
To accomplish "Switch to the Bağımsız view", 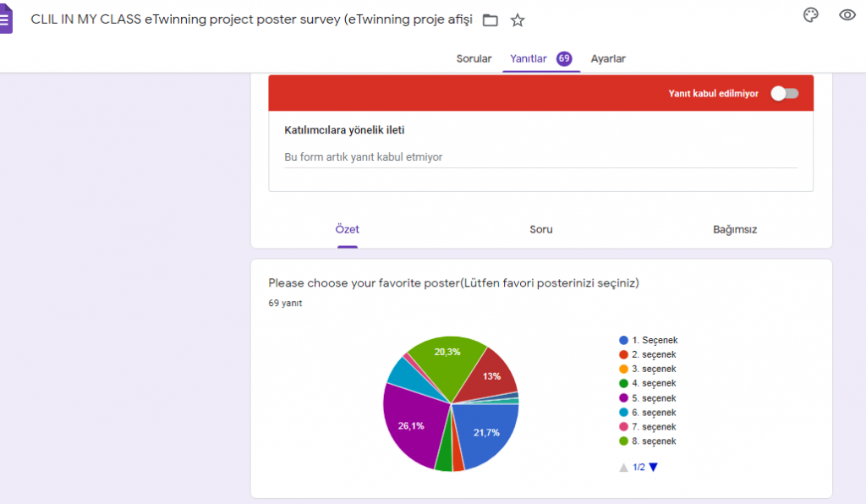I will 734,229.
